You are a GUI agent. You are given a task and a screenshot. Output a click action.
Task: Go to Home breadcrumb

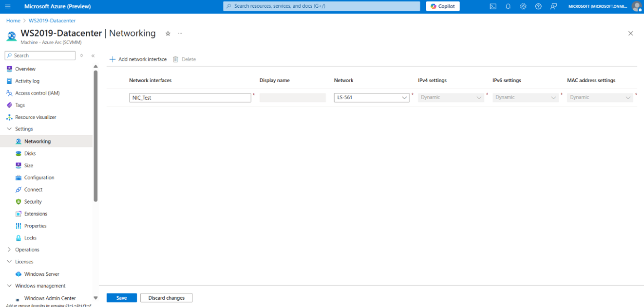tap(13, 21)
